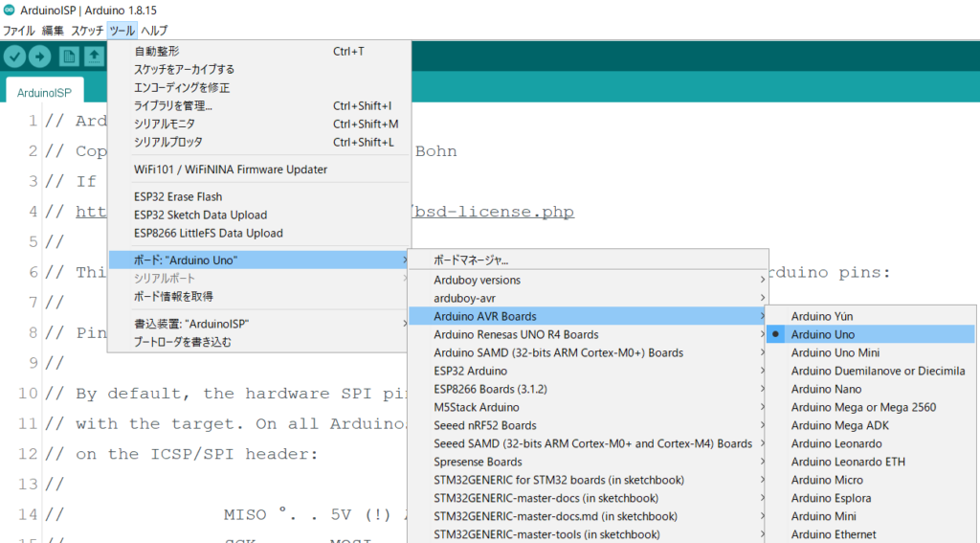Screen dimensions: 980x543
Task: Switch to the ArduinoISP sketch tab
Action: (x=45, y=91)
